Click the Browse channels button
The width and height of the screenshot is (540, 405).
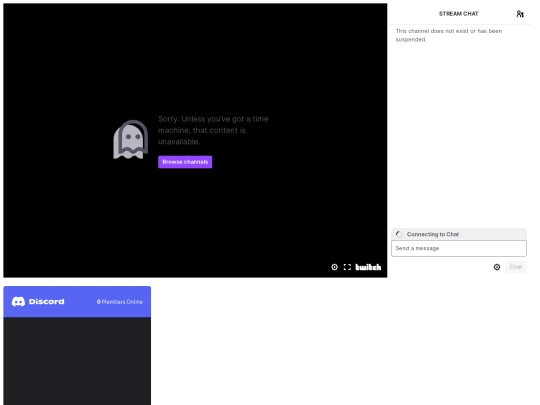pyautogui.click(x=185, y=162)
